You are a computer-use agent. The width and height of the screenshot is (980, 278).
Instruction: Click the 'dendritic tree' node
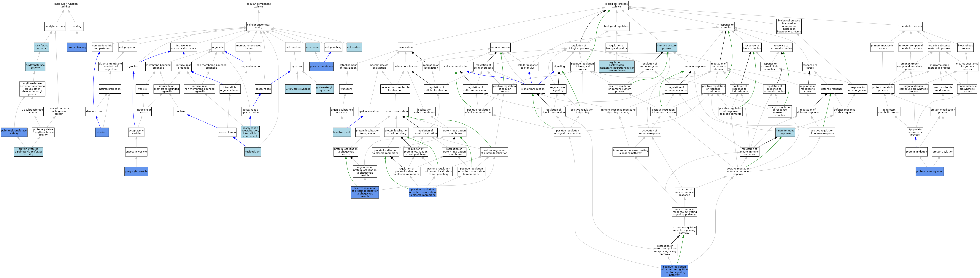click(94, 111)
